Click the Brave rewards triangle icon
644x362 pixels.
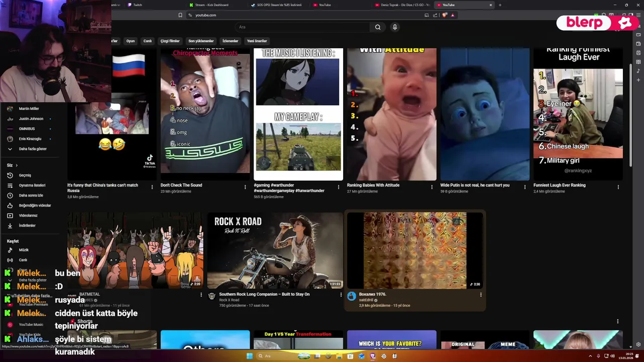tap(453, 15)
